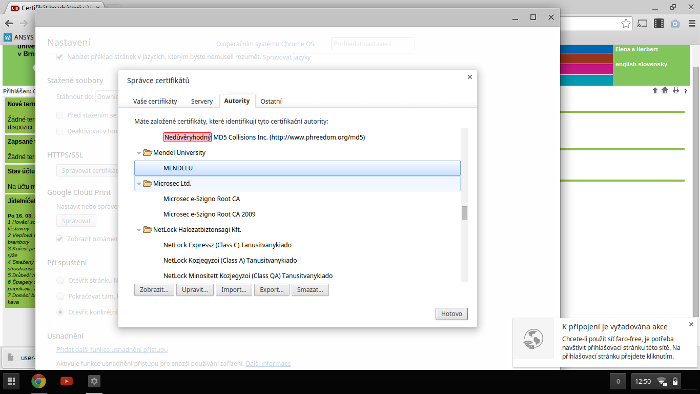
Task: Open Chrome from the shelf
Action: click(x=39, y=381)
